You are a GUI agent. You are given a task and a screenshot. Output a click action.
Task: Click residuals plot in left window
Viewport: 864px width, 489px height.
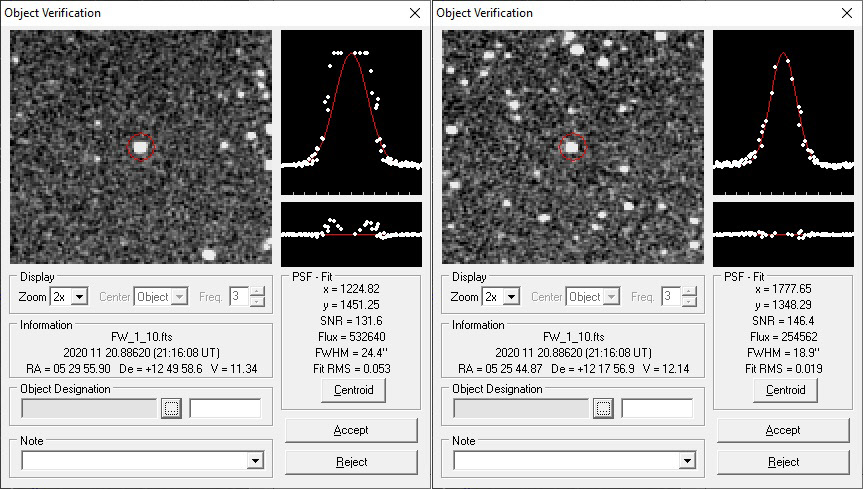coord(352,234)
